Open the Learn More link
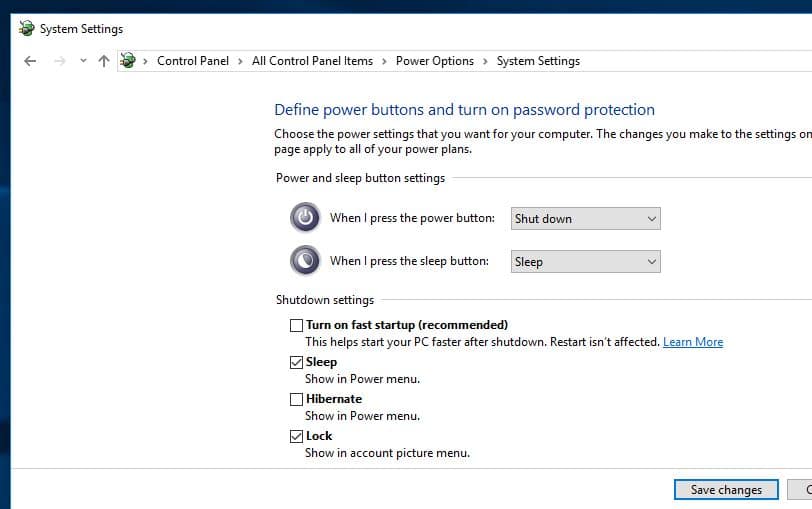The height and width of the screenshot is (509, 812). (x=693, y=342)
